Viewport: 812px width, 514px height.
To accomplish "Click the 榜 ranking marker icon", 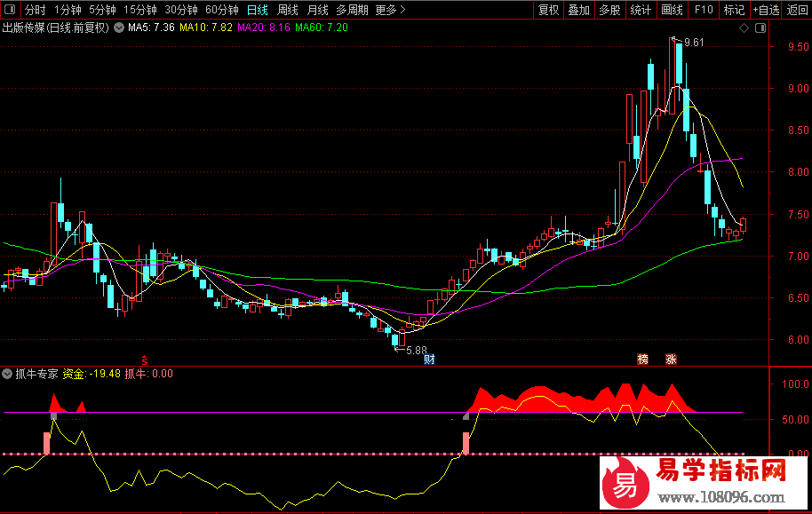I will click(x=643, y=360).
